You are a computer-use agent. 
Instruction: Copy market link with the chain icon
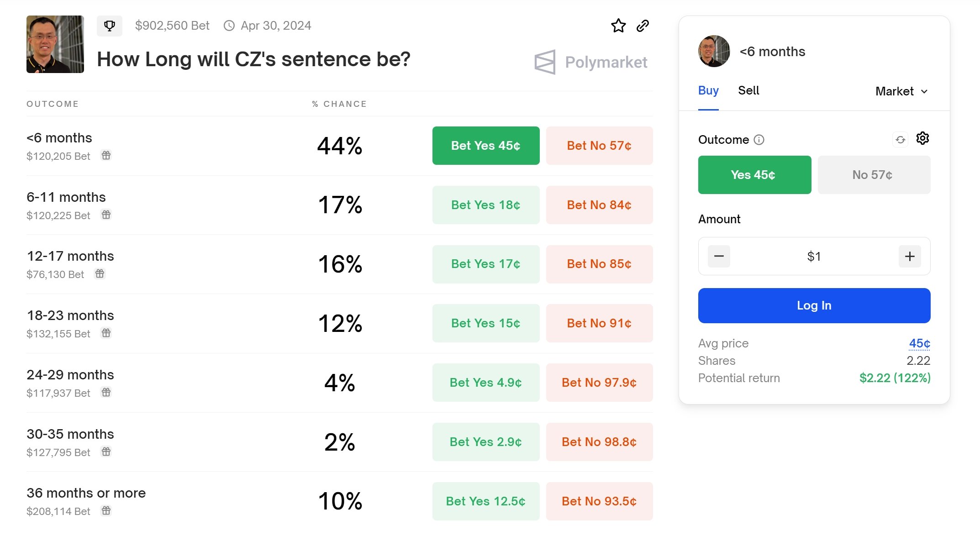[643, 26]
